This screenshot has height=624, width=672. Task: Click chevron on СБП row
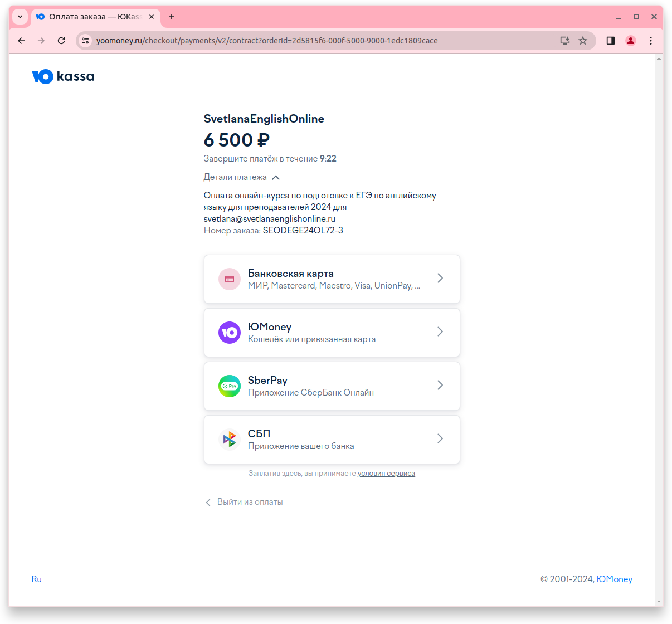440,438
